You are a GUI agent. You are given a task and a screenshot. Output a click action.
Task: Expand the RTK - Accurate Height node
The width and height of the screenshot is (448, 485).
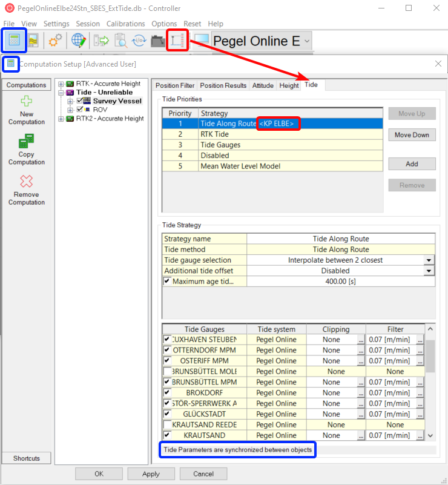[x=61, y=84]
